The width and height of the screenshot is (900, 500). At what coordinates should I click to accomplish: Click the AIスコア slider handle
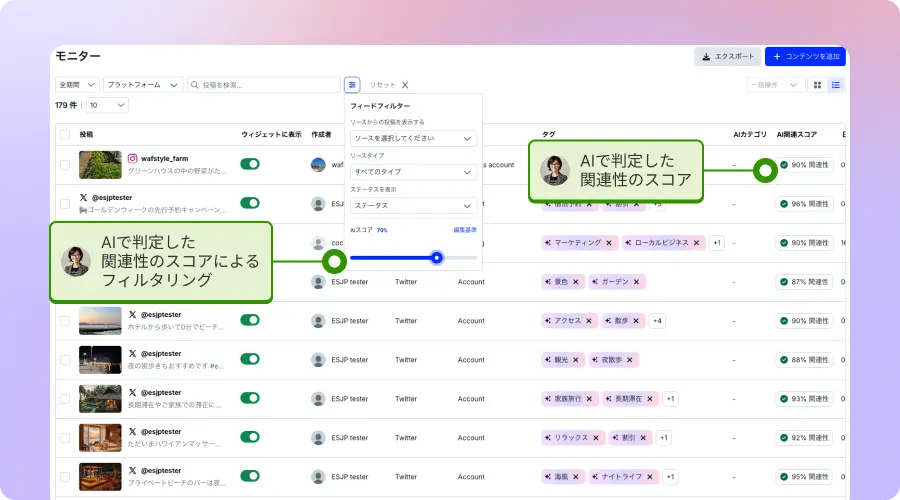(437, 258)
